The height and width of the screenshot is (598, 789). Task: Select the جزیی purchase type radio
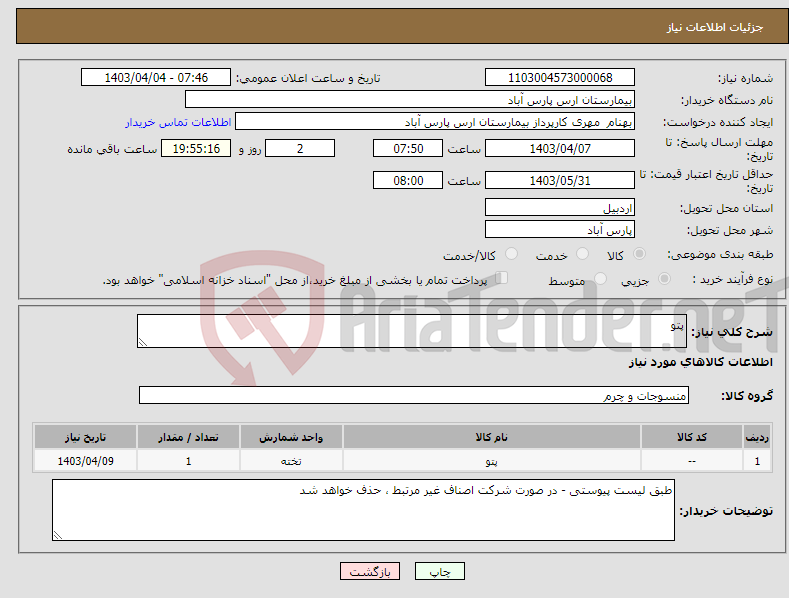click(664, 278)
